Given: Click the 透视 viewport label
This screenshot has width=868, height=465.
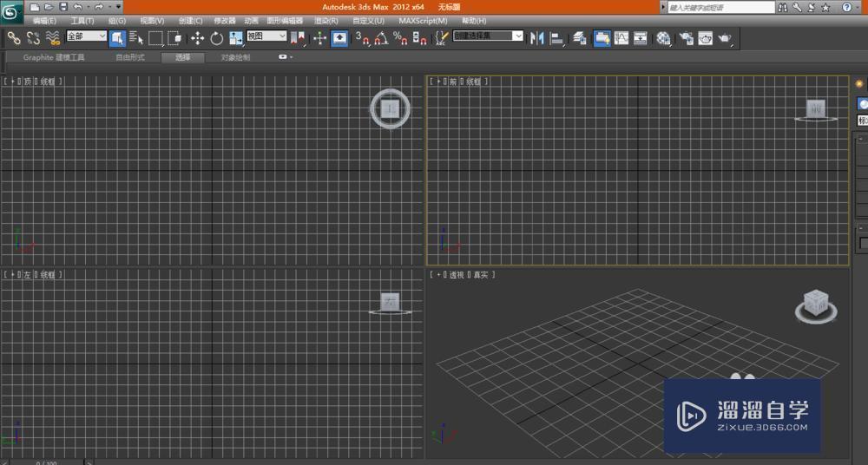Looking at the screenshot, I should (x=457, y=275).
